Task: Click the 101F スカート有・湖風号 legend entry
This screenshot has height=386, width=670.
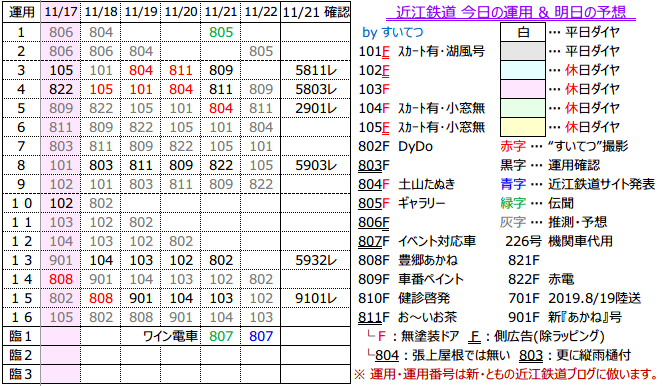Action: coord(422,51)
